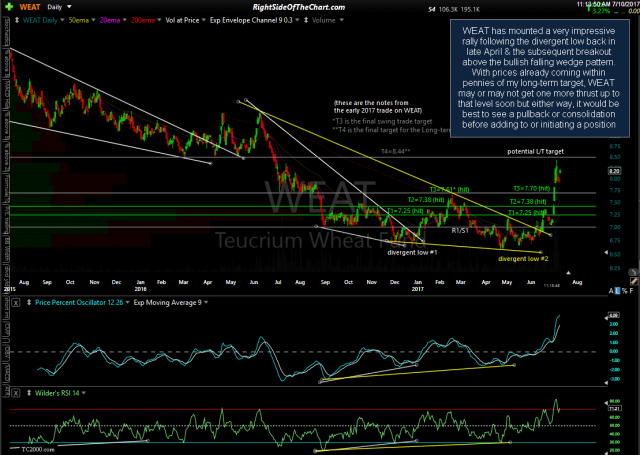Click the RightSideOfTheChart.com title text
This screenshot has height=455, width=640.
pyautogui.click(x=299, y=7)
